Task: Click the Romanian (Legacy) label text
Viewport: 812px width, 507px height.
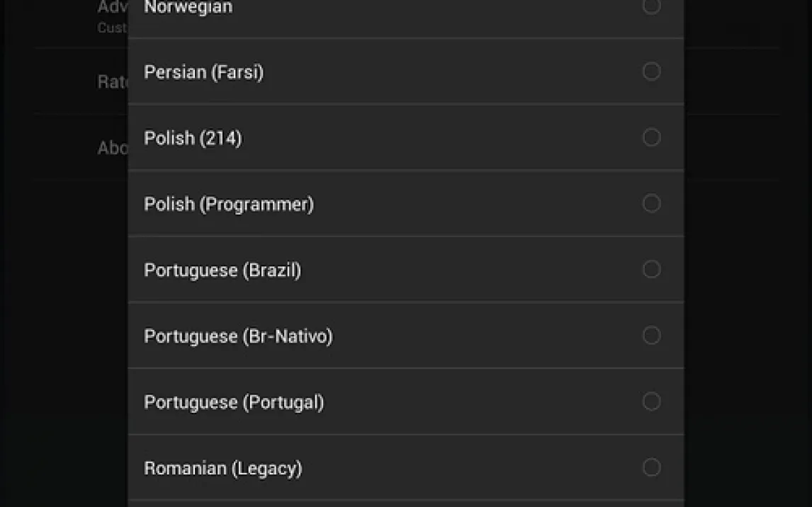Action: click(x=222, y=468)
